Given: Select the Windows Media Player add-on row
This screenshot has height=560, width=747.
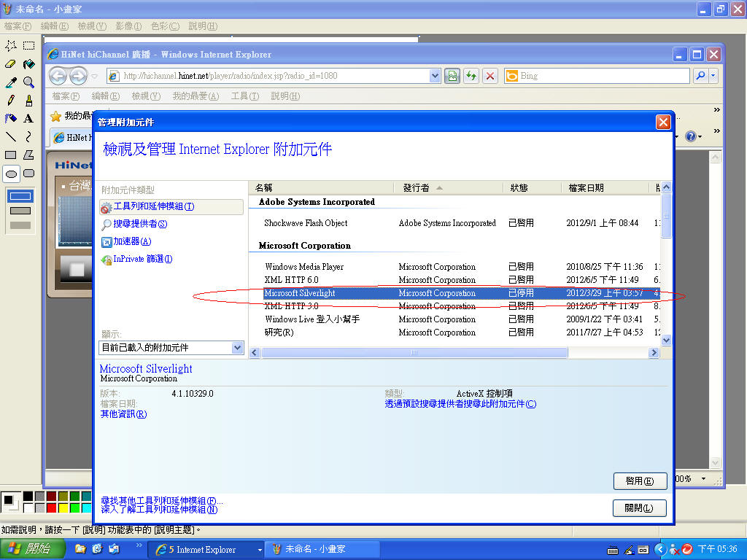Looking at the screenshot, I should coord(455,267).
